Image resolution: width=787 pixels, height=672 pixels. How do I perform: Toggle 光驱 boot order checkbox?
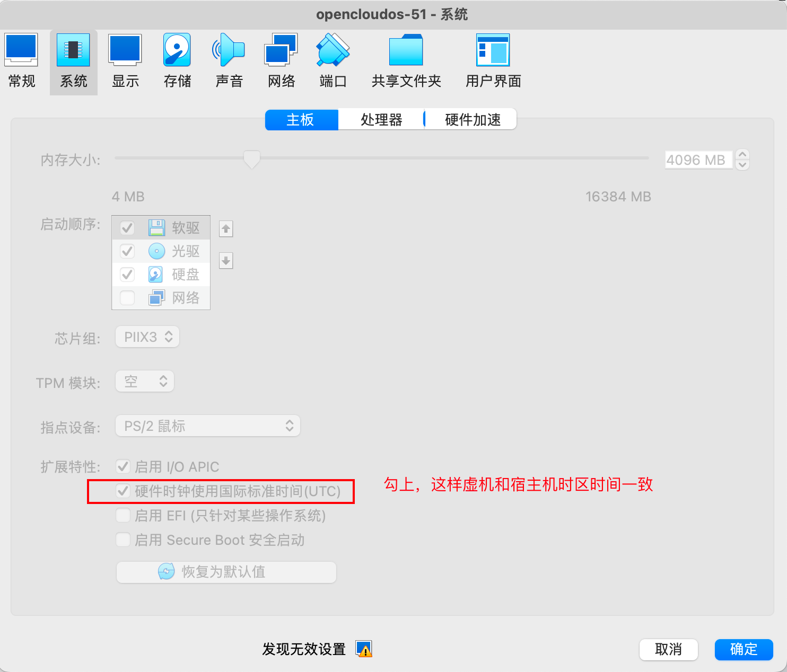point(127,251)
